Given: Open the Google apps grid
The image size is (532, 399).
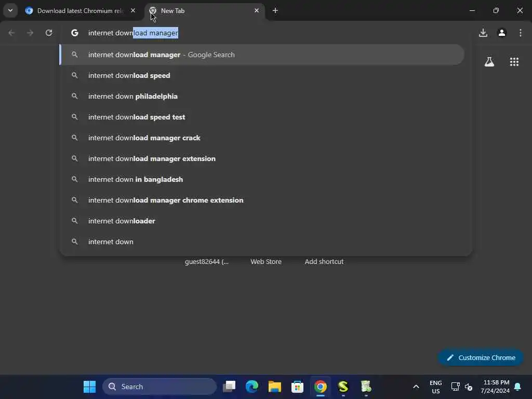Looking at the screenshot, I should pos(514,62).
